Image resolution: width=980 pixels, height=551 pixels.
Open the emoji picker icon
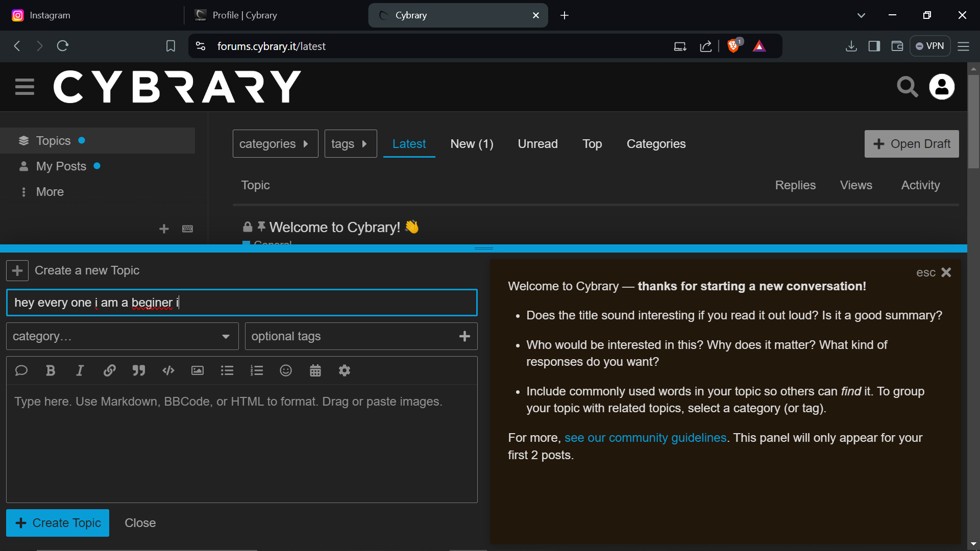pyautogui.click(x=286, y=371)
